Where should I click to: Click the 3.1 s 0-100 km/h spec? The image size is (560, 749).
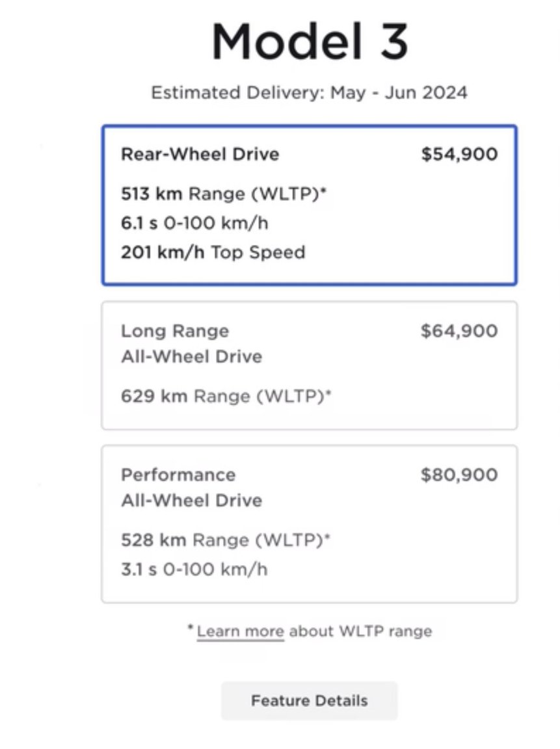(194, 570)
